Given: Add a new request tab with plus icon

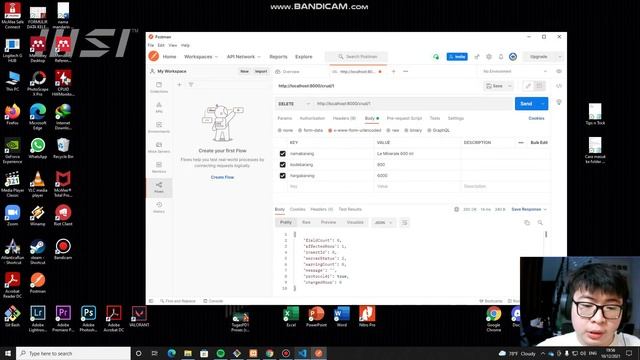Looking at the screenshot, I should click(393, 71).
